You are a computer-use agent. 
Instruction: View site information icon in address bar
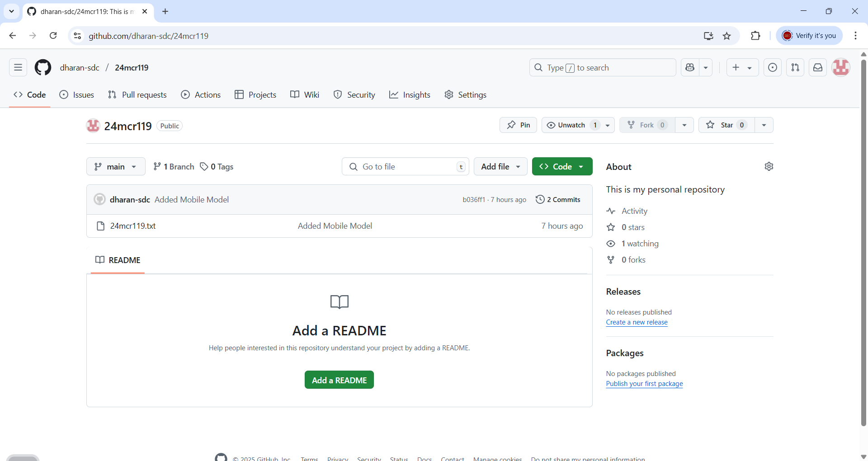click(x=77, y=36)
